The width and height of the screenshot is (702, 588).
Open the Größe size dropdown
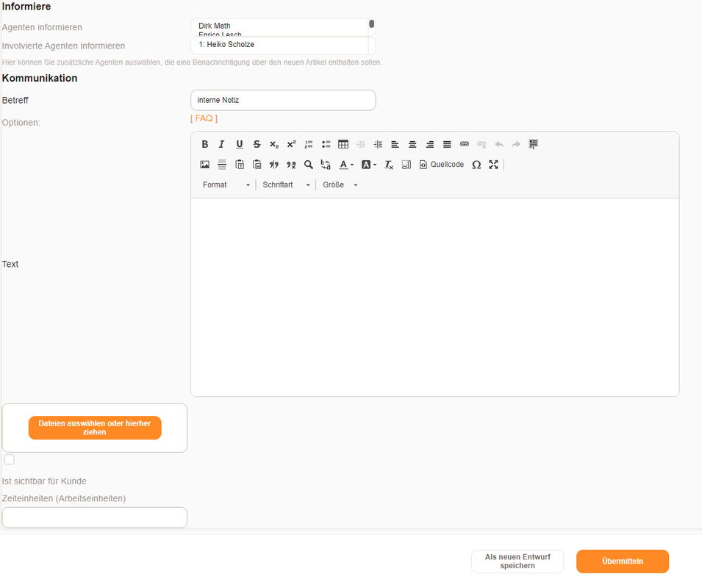(340, 184)
